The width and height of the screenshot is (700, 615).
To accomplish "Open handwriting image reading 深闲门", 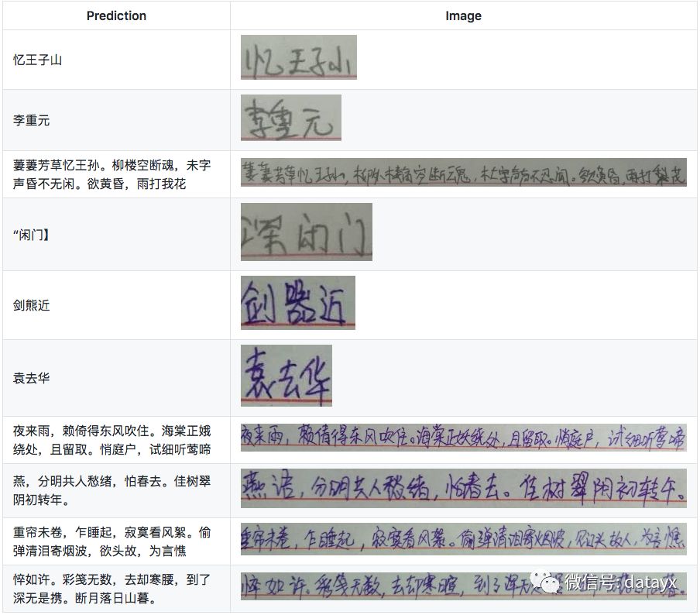I will pos(307,232).
